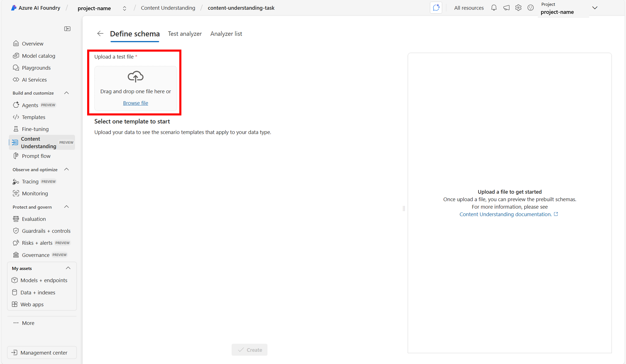Switch to the Analyzer list tab
Viewport: 626px width, 364px height.
click(226, 34)
